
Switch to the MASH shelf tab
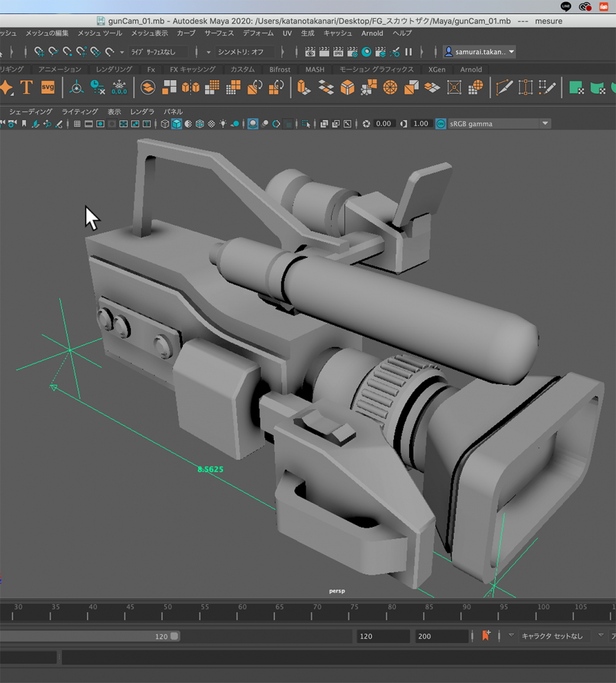[314, 69]
